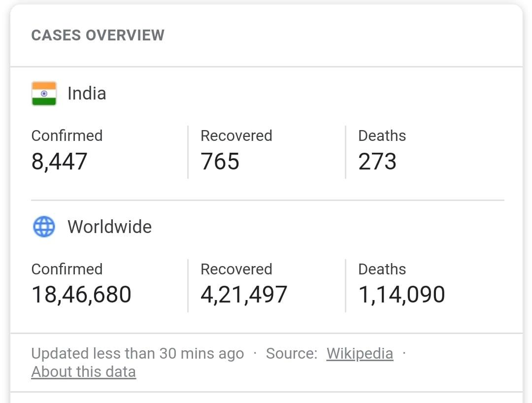
Task: Click India confirmed count 8,447
Action: point(60,162)
